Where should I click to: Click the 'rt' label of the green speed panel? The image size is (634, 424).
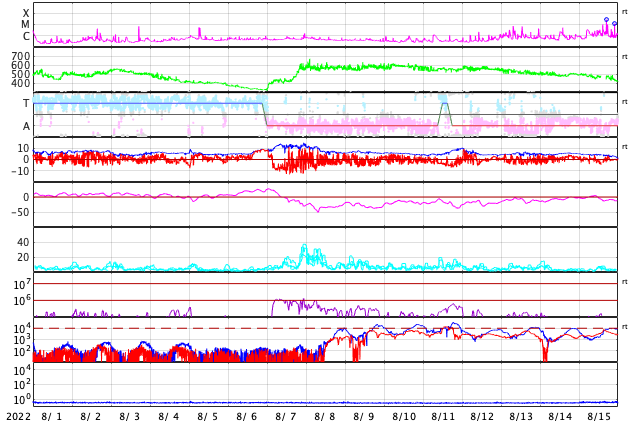[625, 57]
